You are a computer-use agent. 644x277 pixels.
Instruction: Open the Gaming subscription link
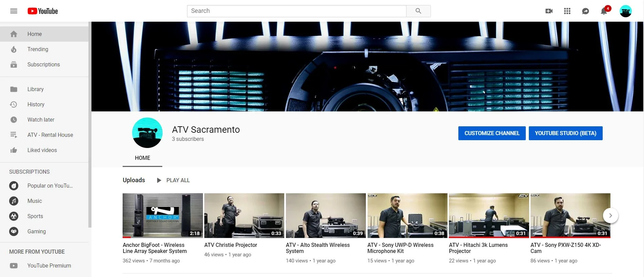click(x=44, y=231)
